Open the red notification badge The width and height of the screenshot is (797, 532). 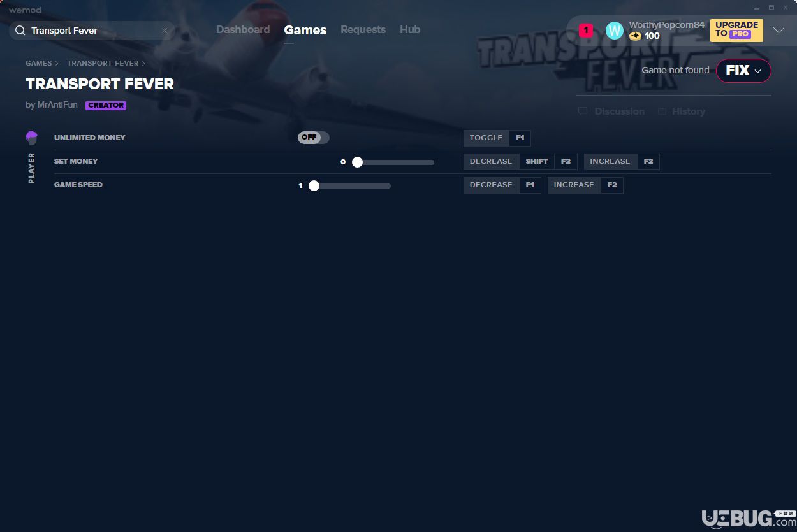click(x=586, y=30)
